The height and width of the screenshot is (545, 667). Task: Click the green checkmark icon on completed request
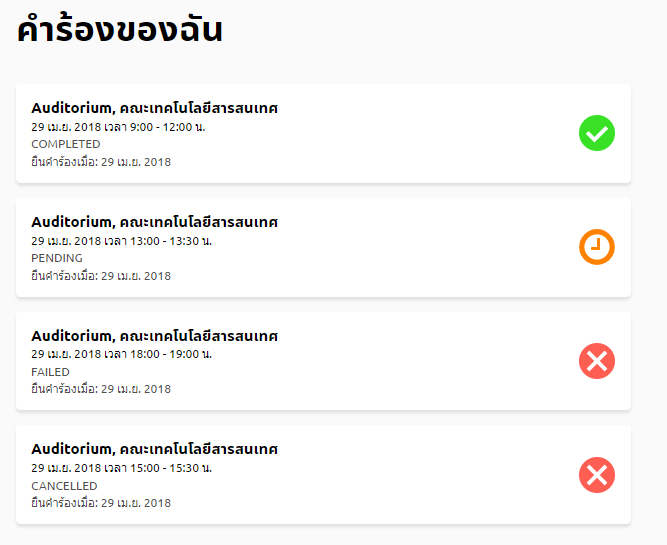click(597, 133)
